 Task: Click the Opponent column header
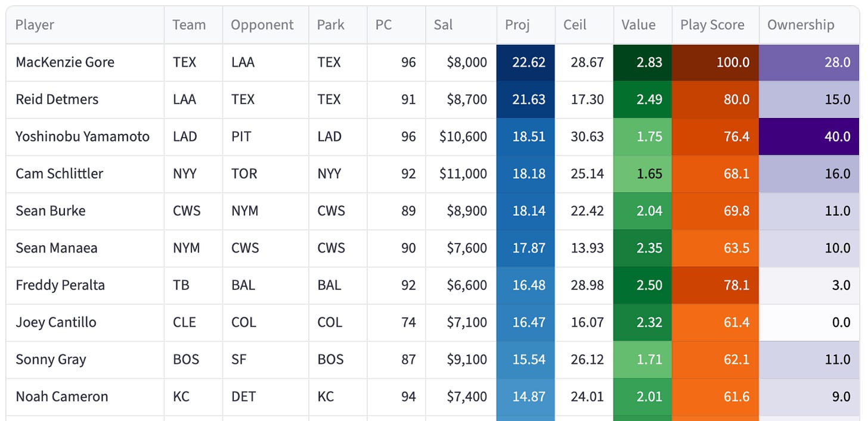(x=265, y=25)
